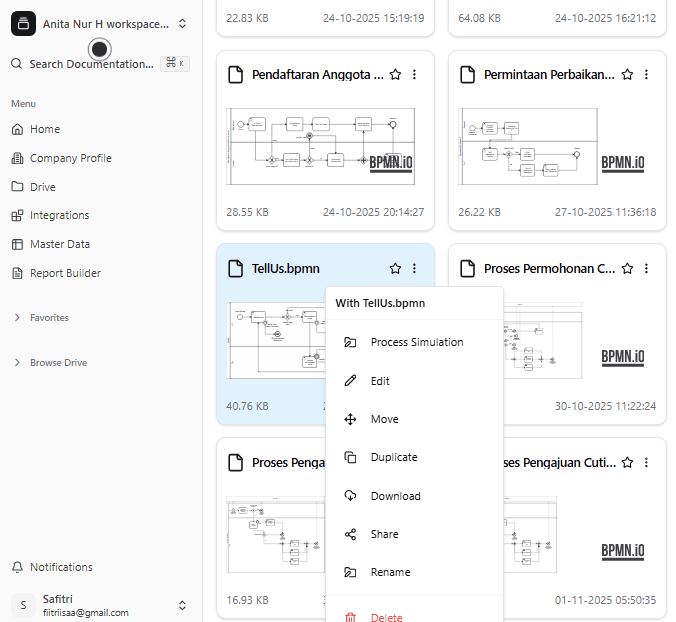Viewport: 676px width, 622px height.
Task: Open the Anita Nur H workspace switcher chevron
Action: [182, 24]
